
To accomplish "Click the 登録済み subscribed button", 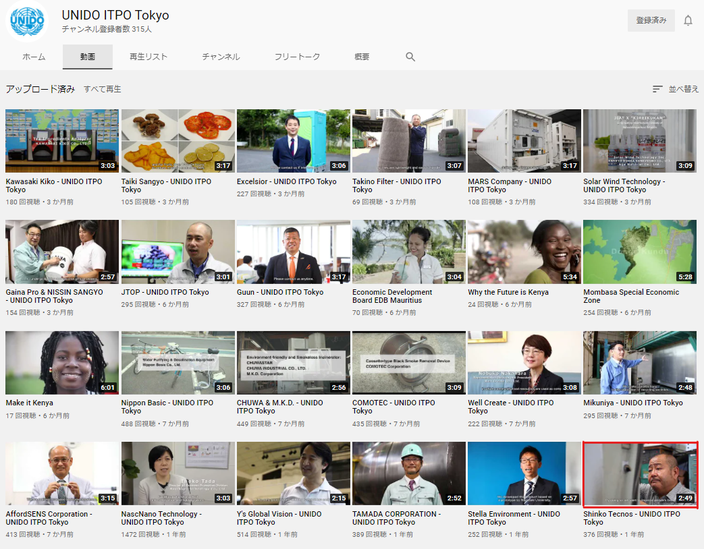I will click(651, 20).
